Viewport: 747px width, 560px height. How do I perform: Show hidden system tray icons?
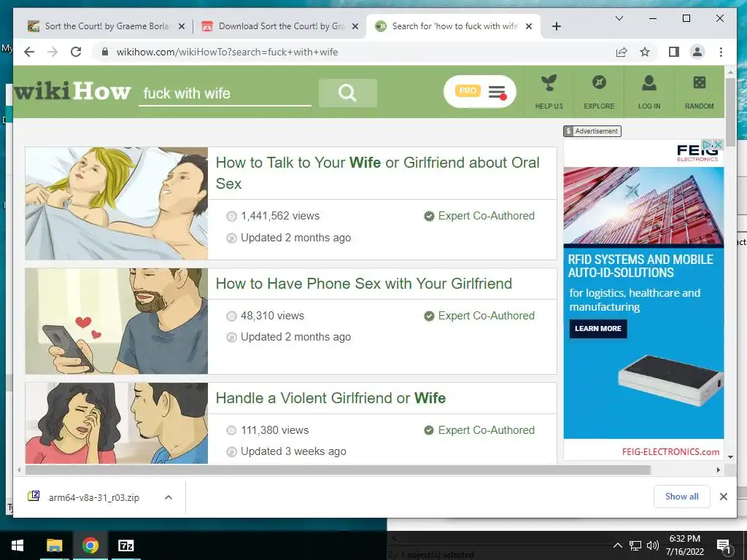pyautogui.click(x=617, y=545)
